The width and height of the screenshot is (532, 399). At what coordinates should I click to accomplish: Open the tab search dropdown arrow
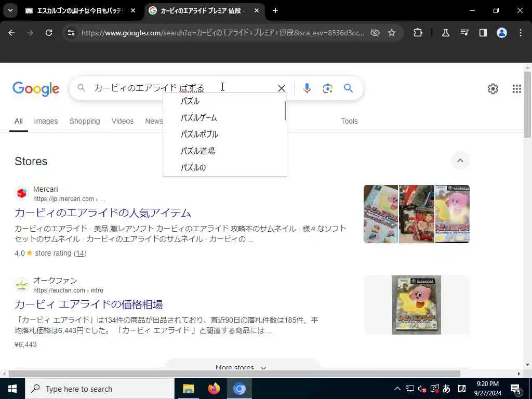tap(10, 10)
